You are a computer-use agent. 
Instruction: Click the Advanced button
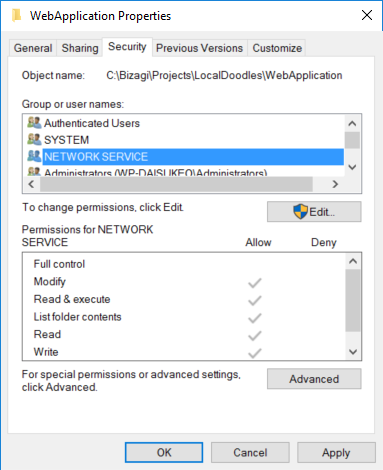[x=314, y=379]
